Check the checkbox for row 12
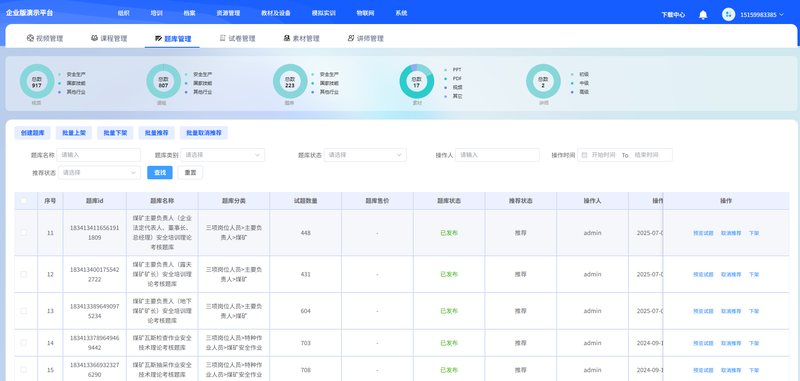 [x=23, y=274]
